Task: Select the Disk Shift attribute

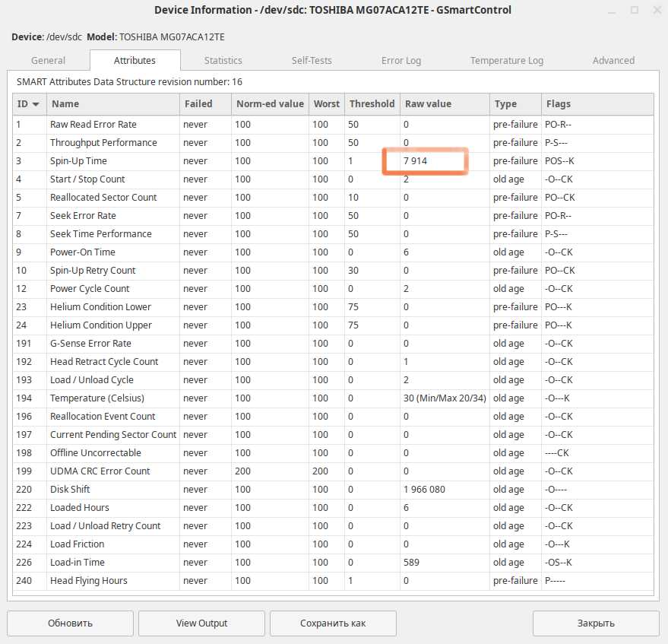Action: (x=333, y=490)
